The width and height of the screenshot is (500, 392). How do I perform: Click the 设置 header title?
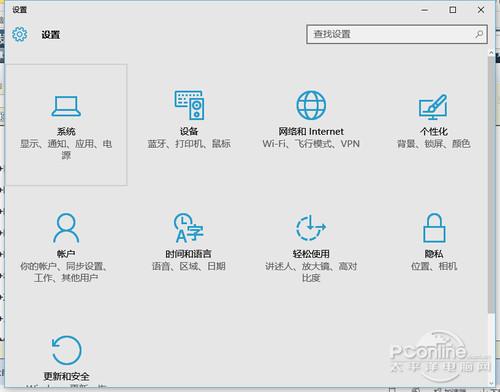click(x=51, y=34)
